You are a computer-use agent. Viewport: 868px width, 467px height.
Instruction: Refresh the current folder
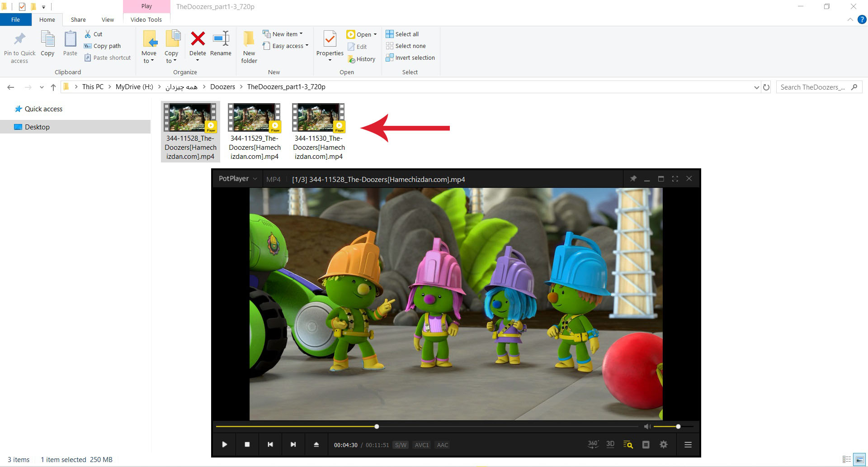tap(766, 87)
